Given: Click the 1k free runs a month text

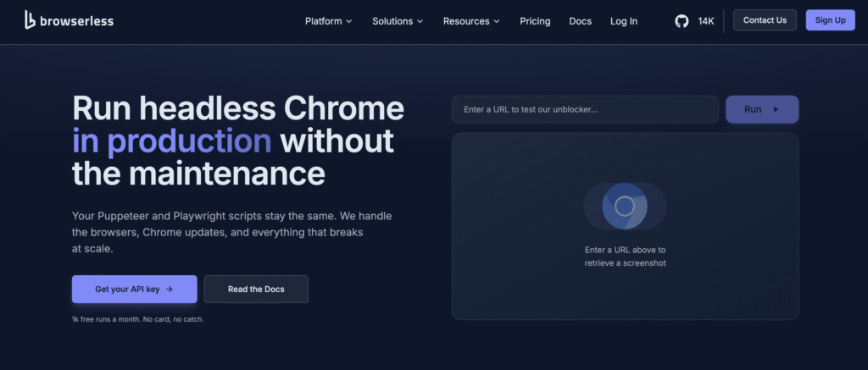Looking at the screenshot, I should click(x=138, y=319).
